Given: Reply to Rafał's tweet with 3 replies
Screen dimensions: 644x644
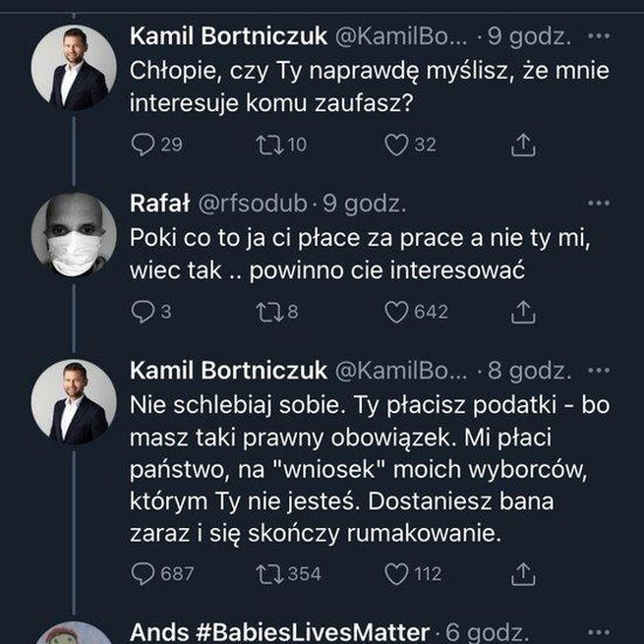Looking at the screenshot, I should (143, 312).
